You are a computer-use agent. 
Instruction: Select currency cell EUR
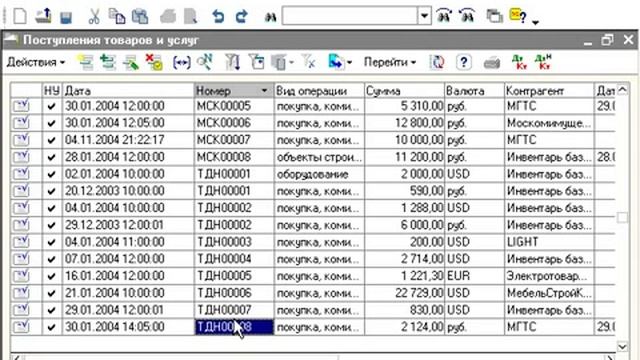(474, 276)
